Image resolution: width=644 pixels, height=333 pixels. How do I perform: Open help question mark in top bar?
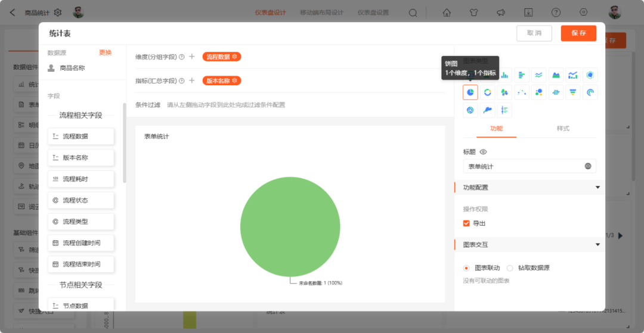pyautogui.click(x=556, y=13)
